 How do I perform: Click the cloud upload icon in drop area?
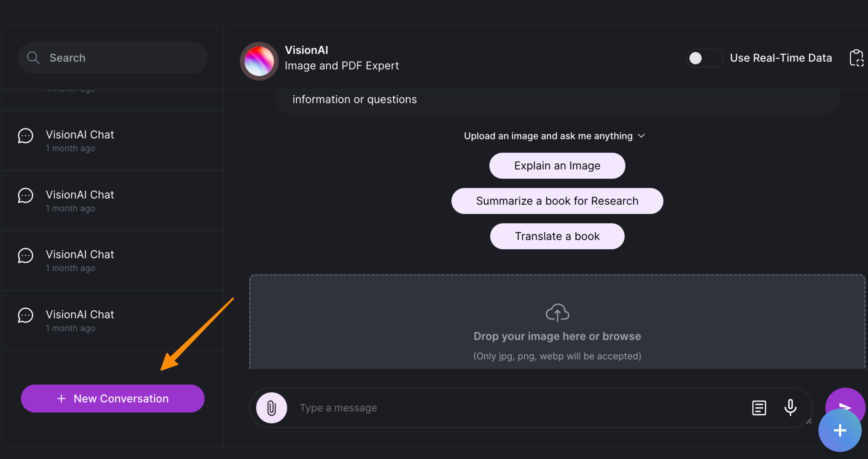coord(557,312)
